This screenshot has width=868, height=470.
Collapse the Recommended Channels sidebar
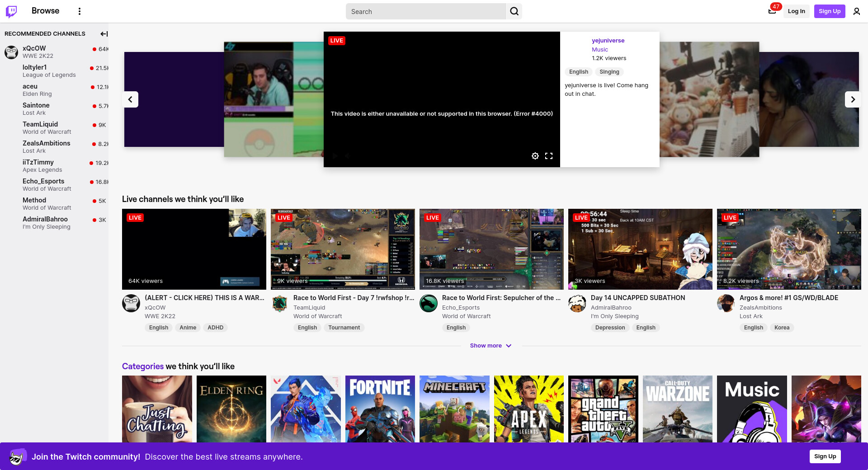click(x=104, y=34)
